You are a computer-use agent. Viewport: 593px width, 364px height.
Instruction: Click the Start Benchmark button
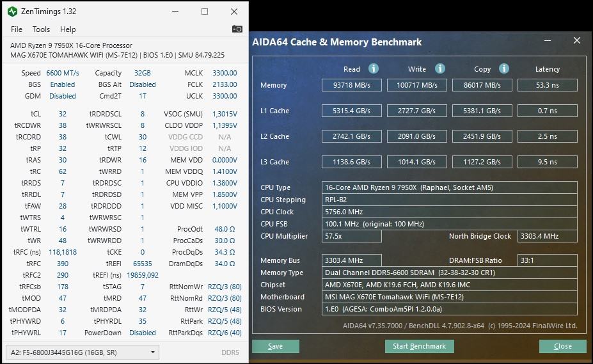pyautogui.click(x=419, y=346)
